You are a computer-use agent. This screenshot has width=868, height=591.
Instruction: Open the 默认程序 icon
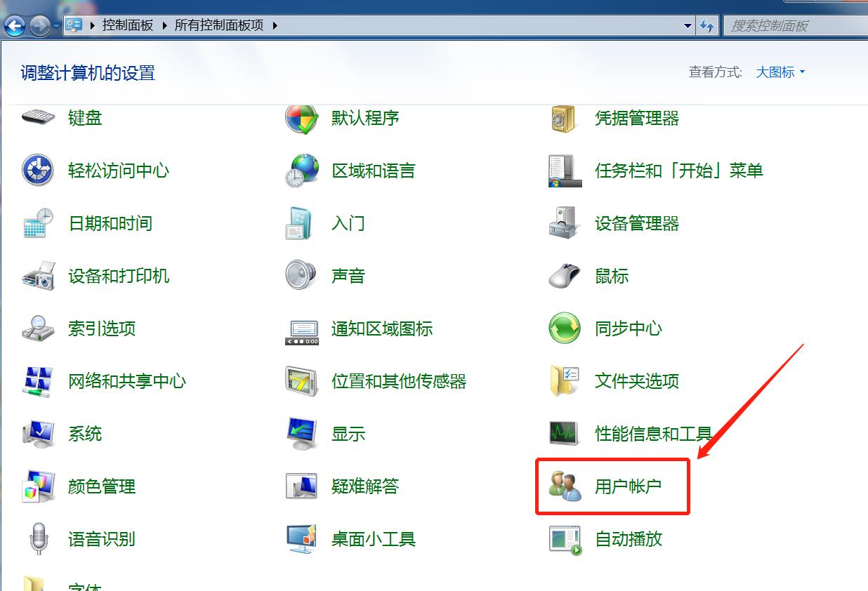coord(301,118)
